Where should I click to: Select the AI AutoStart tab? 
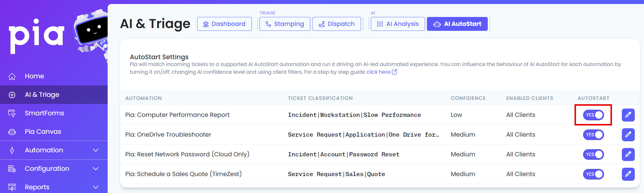point(457,24)
